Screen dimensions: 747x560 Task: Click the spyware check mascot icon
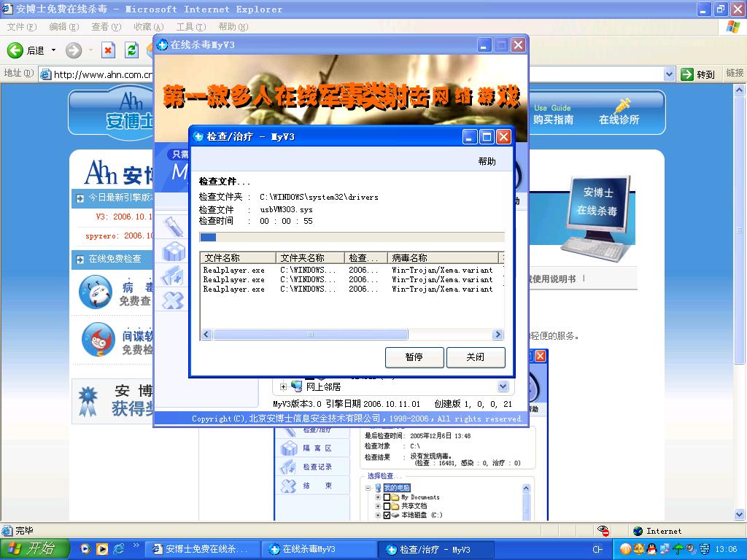click(x=98, y=340)
